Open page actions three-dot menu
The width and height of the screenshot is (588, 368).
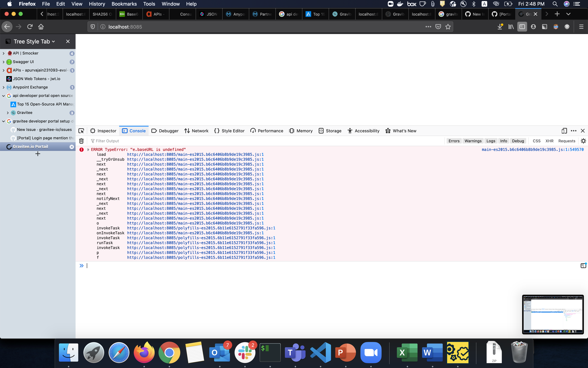pos(428,27)
